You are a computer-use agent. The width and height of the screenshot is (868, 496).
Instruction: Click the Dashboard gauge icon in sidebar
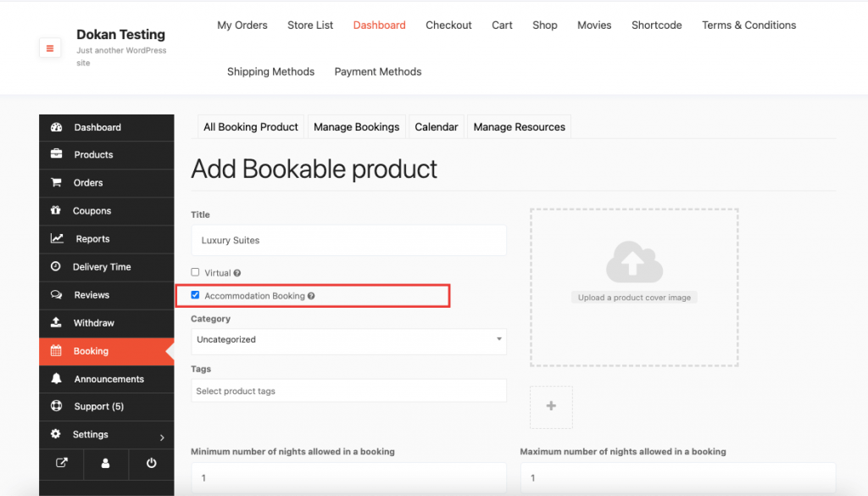click(x=57, y=127)
